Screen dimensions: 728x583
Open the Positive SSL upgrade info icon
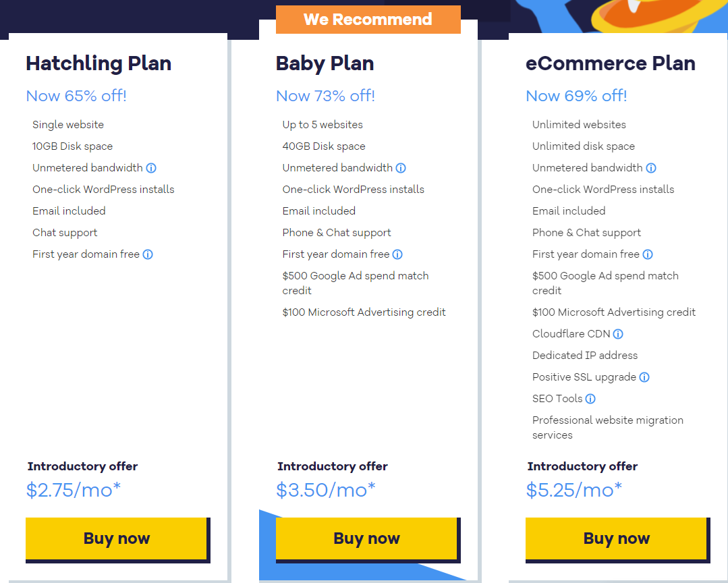point(644,377)
